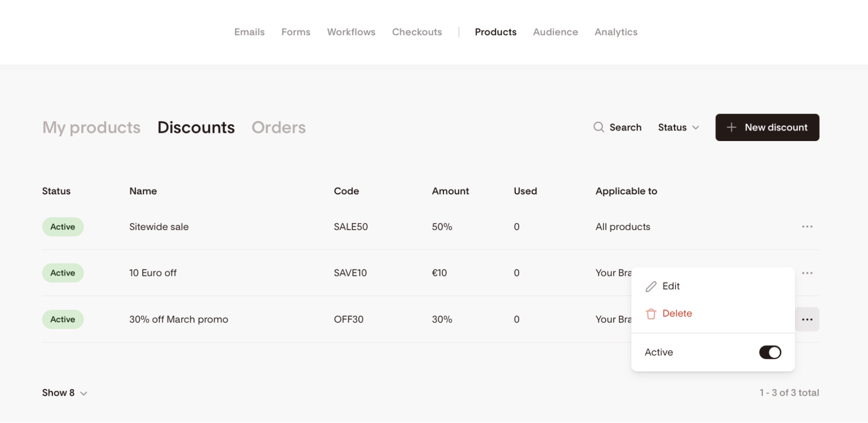Click the 10 Euro off discount name
868x423 pixels.
153,273
